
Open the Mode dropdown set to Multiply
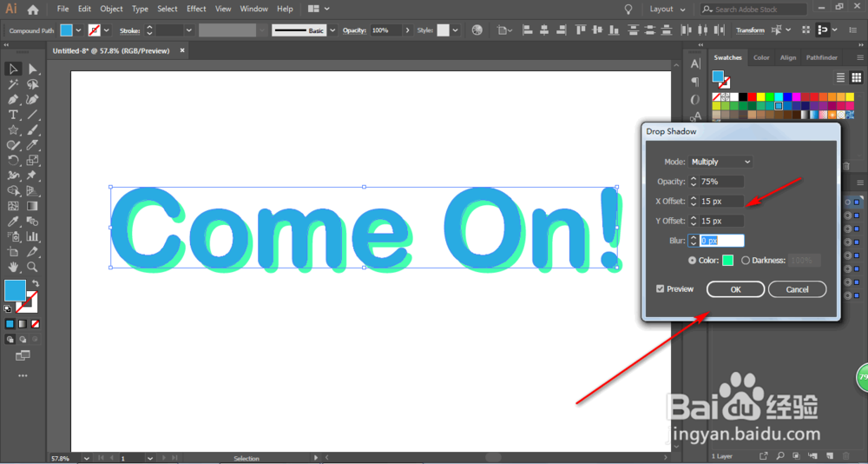pyautogui.click(x=720, y=162)
